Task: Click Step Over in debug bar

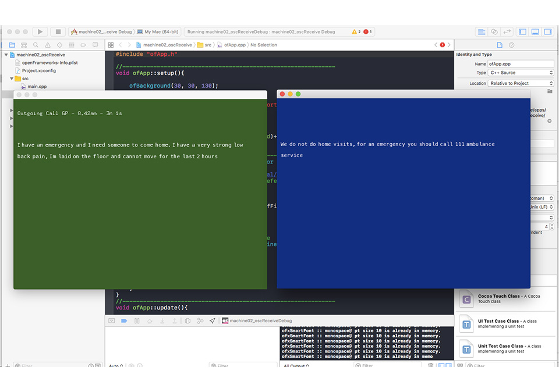Action: coord(150,321)
